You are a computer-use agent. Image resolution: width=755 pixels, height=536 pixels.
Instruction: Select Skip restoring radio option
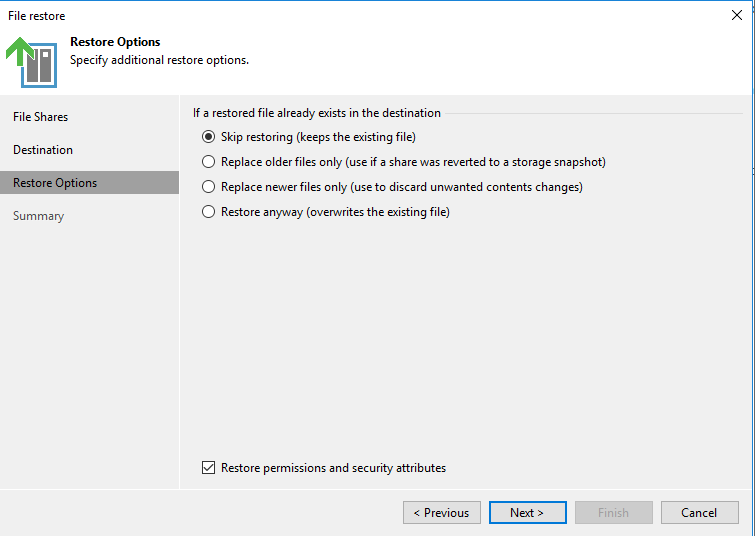point(209,137)
